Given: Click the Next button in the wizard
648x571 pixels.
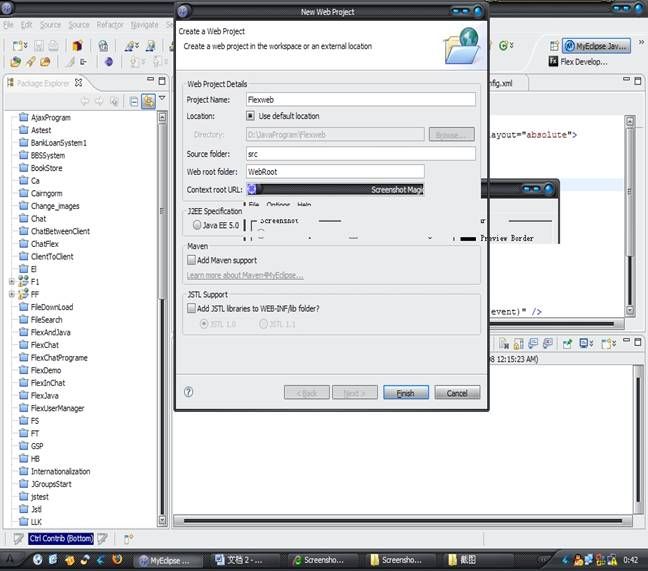Looking at the screenshot, I should click(355, 393).
